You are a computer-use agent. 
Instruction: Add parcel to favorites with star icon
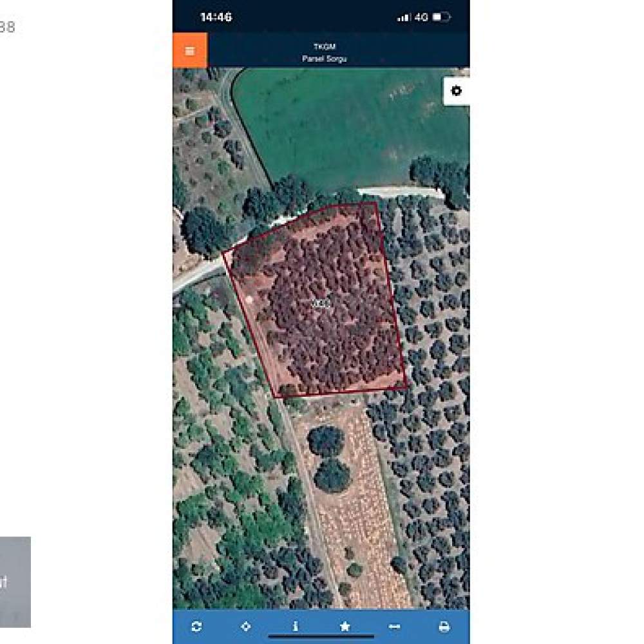pos(345,627)
